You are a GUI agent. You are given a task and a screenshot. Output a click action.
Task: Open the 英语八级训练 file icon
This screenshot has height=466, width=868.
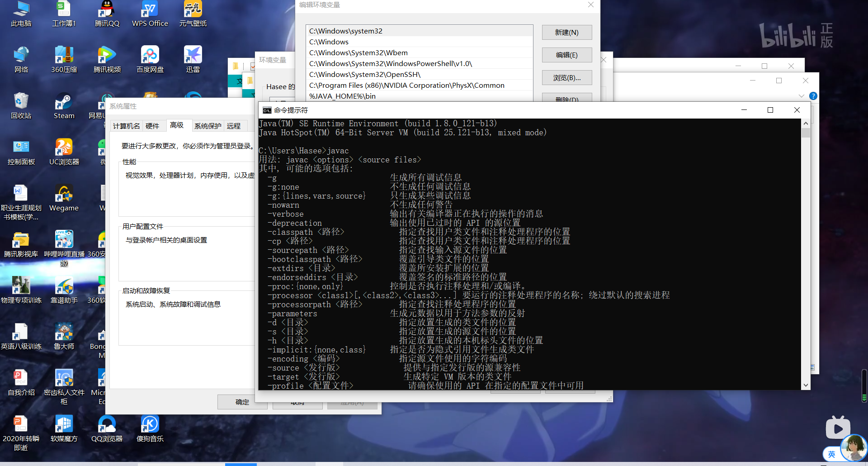tap(21, 336)
